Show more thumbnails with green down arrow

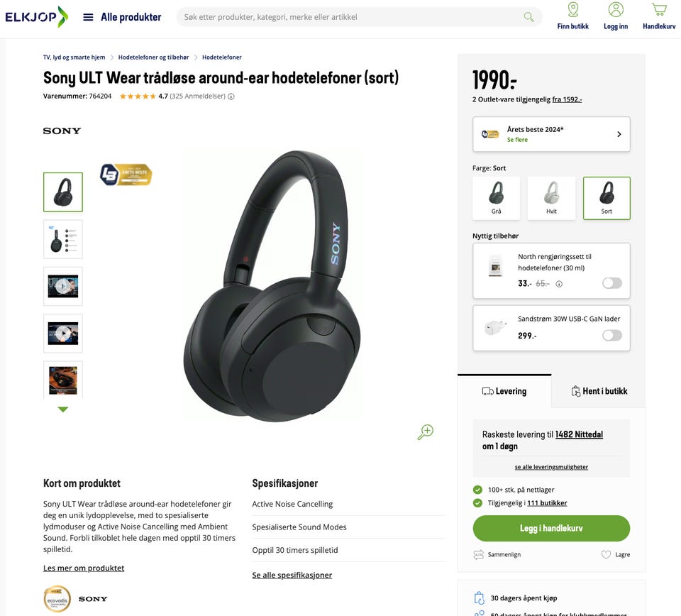63,409
